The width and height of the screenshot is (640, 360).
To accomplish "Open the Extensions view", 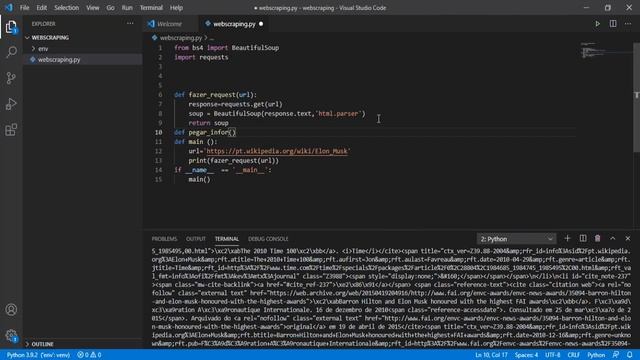I will coord(11,130).
